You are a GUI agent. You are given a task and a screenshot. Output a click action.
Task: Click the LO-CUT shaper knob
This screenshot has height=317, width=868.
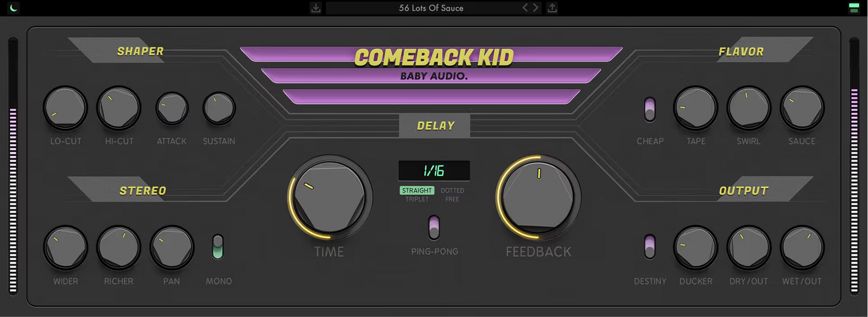pos(65,108)
